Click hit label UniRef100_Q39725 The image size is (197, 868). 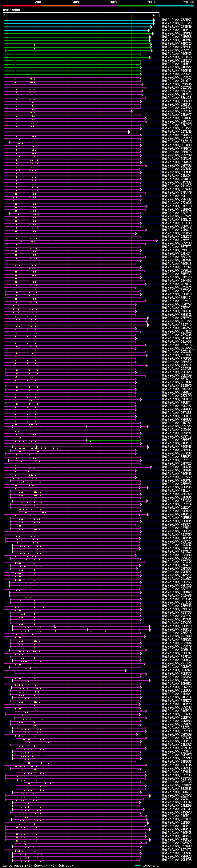(x=177, y=426)
